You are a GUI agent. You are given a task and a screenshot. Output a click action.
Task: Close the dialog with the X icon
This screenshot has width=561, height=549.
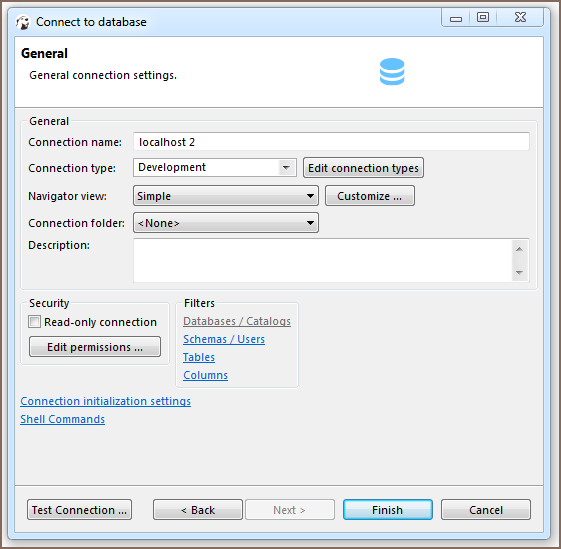click(520, 17)
